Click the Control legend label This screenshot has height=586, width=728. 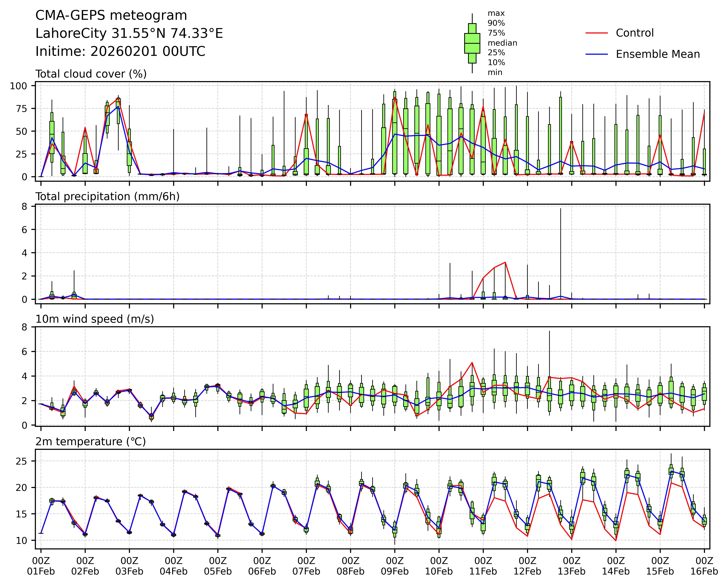point(634,33)
